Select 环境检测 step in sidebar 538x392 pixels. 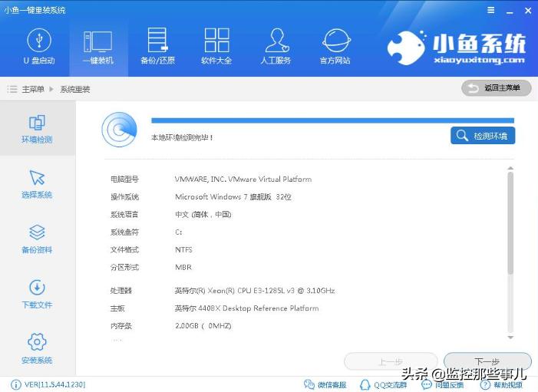click(37, 129)
